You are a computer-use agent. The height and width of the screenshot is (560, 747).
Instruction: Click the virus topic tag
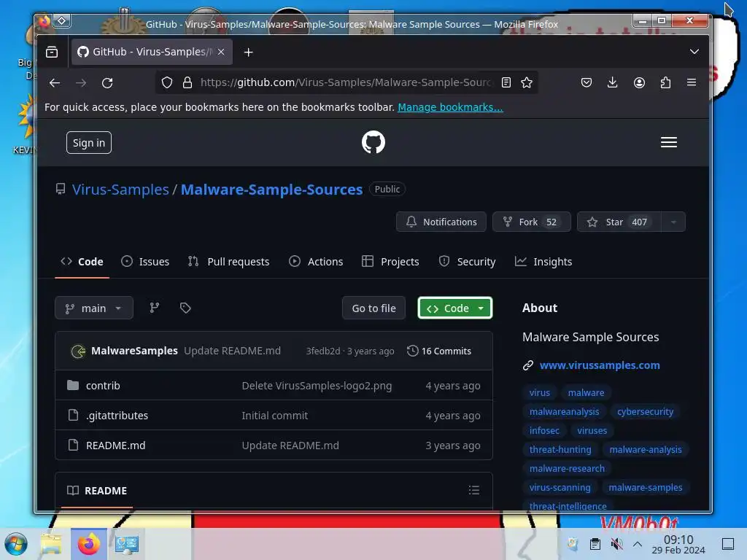tap(540, 393)
